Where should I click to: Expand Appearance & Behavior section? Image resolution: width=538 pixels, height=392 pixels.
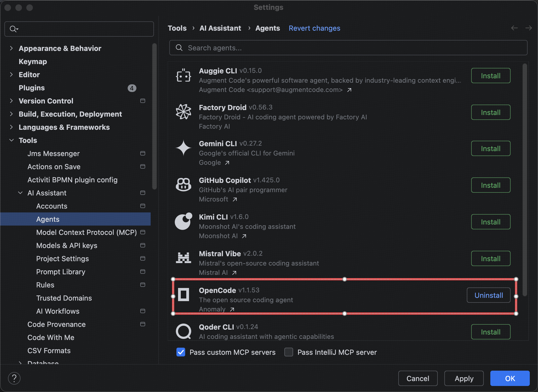[x=12, y=48]
